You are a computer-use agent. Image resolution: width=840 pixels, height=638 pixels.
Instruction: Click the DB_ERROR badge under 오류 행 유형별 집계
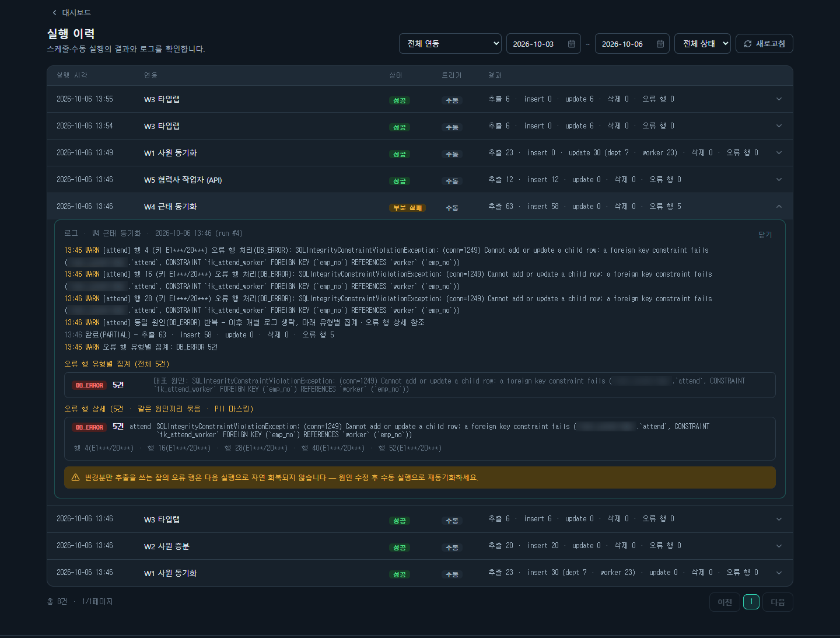89,385
